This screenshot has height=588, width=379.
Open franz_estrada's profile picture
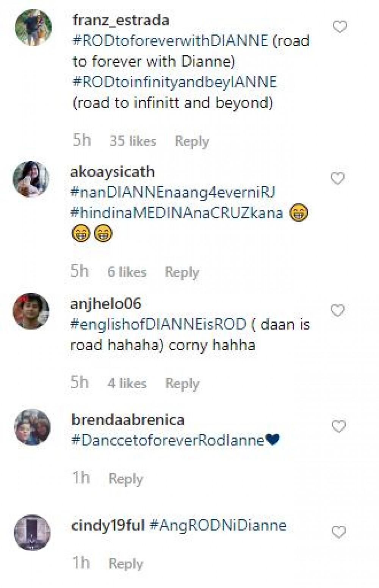[x=33, y=28]
